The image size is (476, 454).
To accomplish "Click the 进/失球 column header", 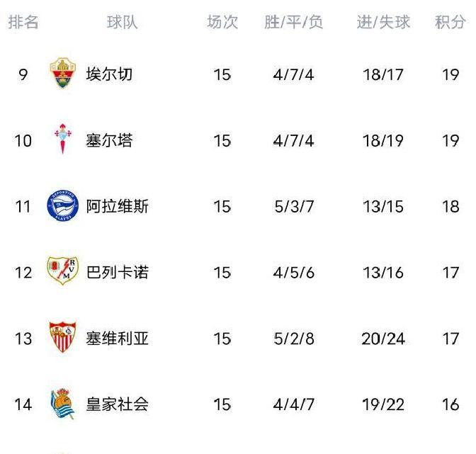I will 383,23.
